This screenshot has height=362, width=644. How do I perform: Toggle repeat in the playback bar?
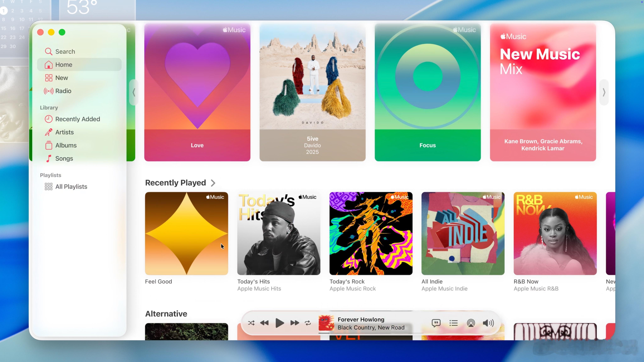point(308,323)
